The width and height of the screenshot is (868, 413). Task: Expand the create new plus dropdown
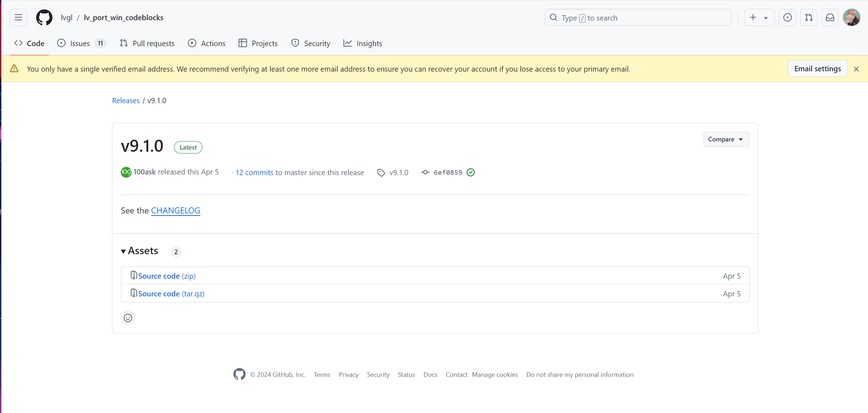(x=759, y=17)
